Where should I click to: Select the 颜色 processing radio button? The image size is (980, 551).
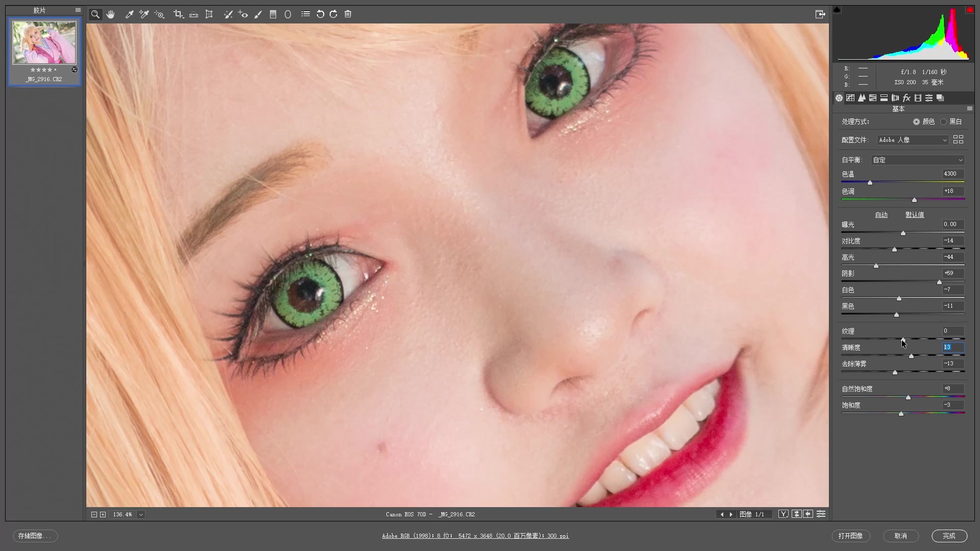(916, 121)
